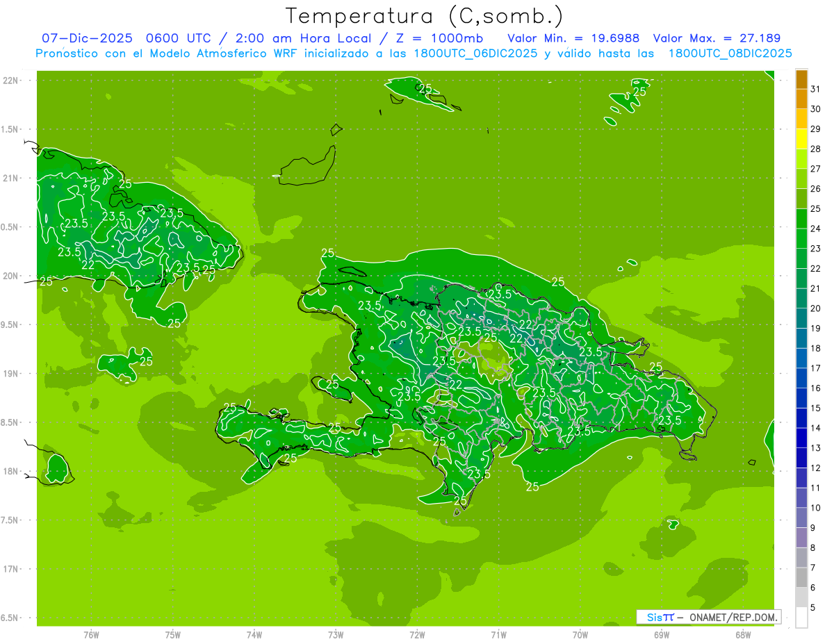Click the '74W' longitude axis label
Screen dimensions: 834x644
(254, 634)
